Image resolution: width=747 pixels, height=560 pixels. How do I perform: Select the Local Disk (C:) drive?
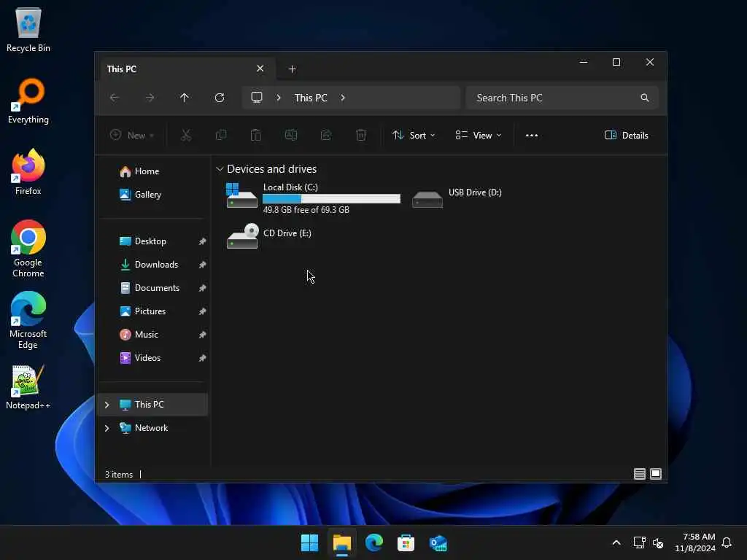[x=313, y=198]
